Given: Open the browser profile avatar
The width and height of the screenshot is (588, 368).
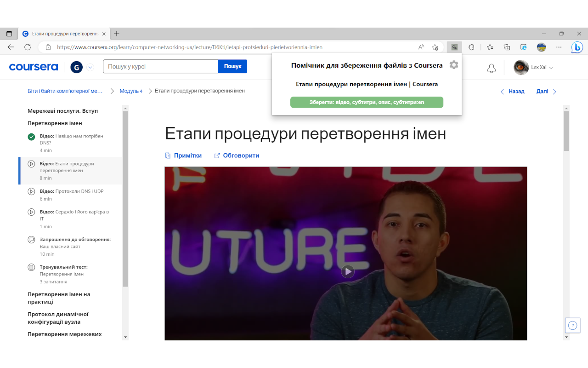Looking at the screenshot, I should click(541, 47).
